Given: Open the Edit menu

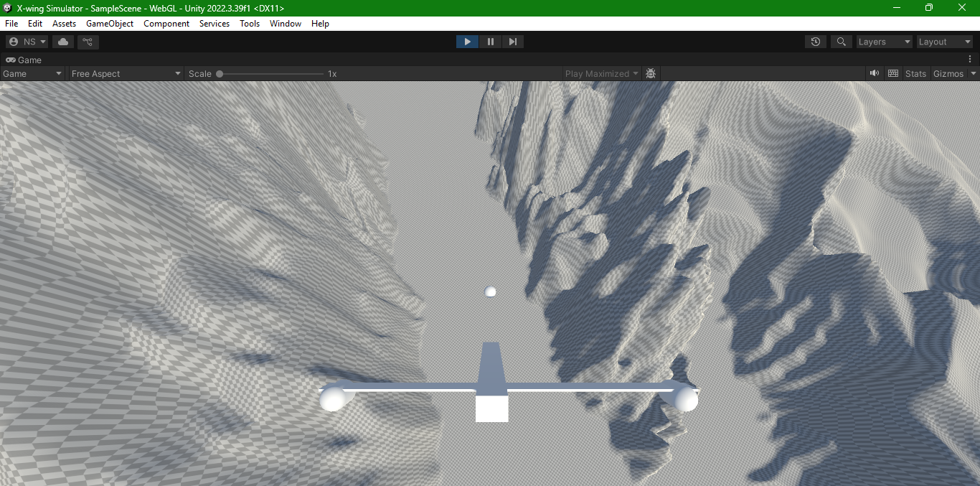Looking at the screenshot, I should coord(35,24).
